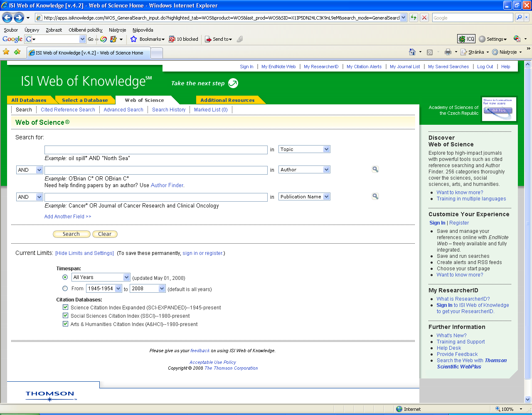532x415 pixels.
Task: Click the Take the next step arrow icon
Action: point(234,83)
